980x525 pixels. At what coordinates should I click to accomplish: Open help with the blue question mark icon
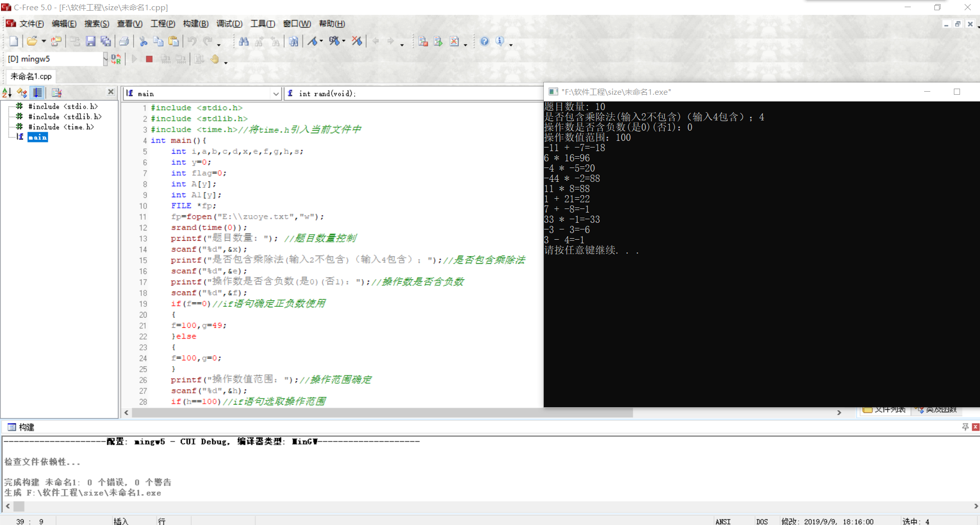click(484, 41)
